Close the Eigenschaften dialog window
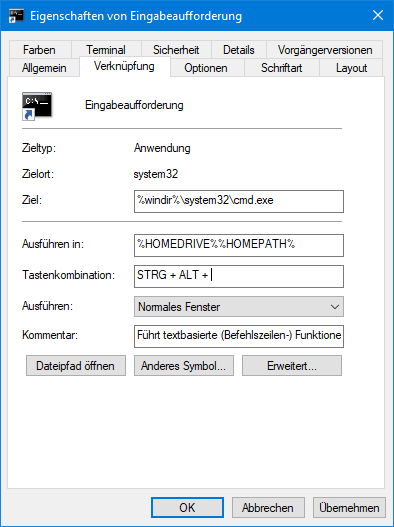This screenshot has width=394, height=527. (378, 15)
